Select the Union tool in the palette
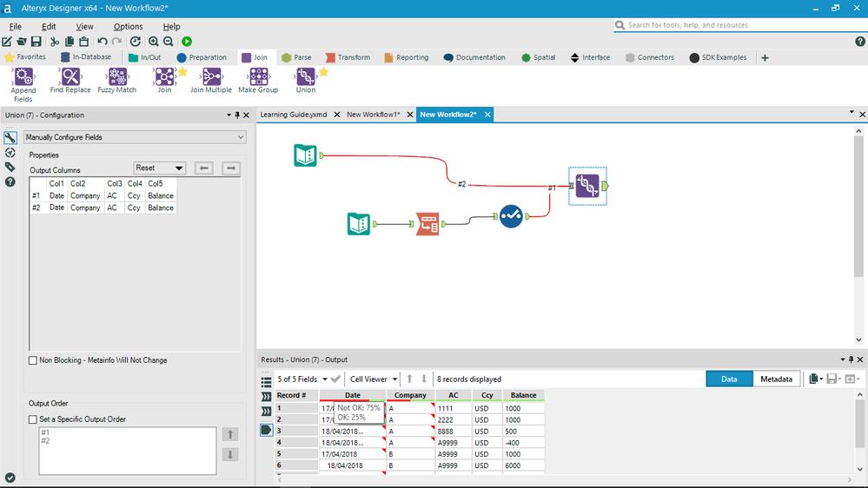This screenshot has height=488, width=868. coord(306,80)
